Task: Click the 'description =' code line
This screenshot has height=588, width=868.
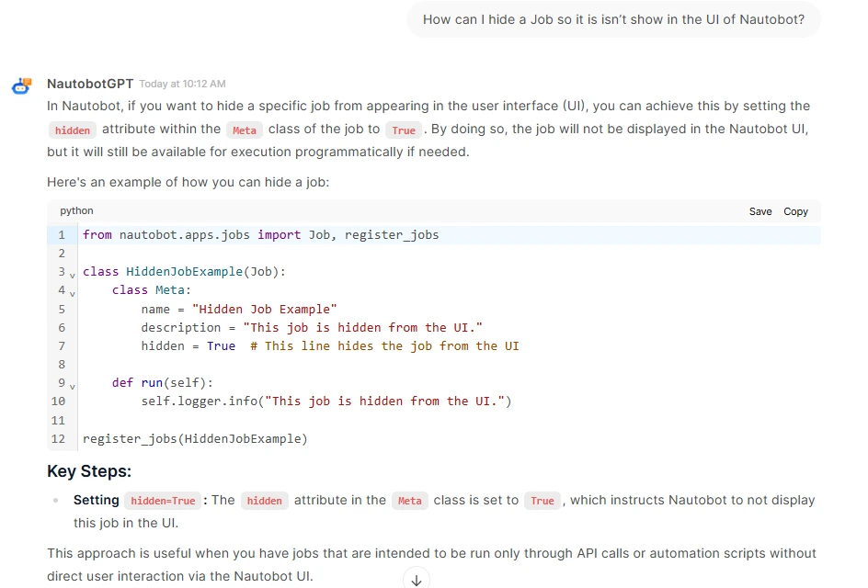Action: tap(312, 327)
